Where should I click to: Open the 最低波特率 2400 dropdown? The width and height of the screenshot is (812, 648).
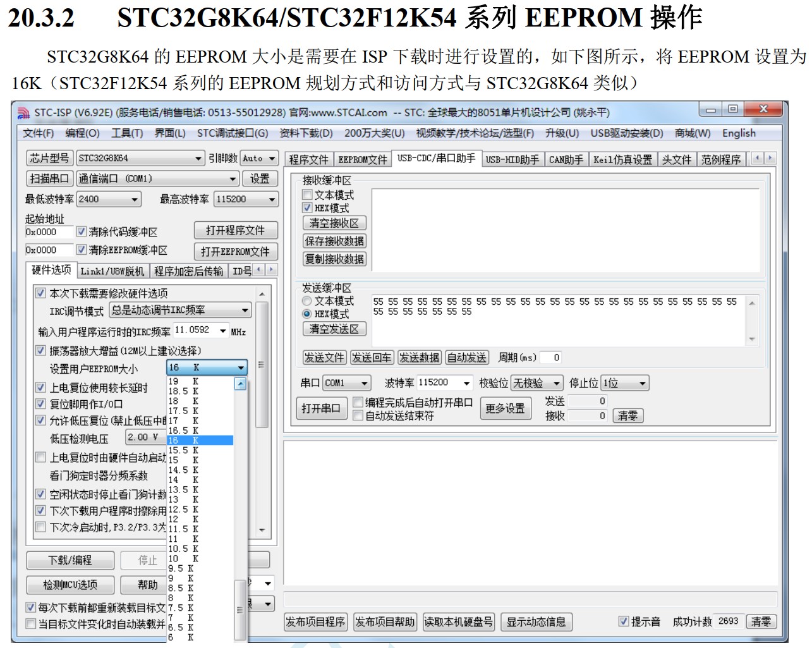[x=135, y=199]
